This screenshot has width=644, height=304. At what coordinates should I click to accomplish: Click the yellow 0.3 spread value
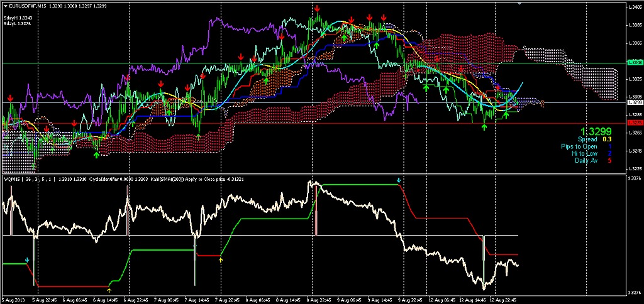click(x=608, y=139)
